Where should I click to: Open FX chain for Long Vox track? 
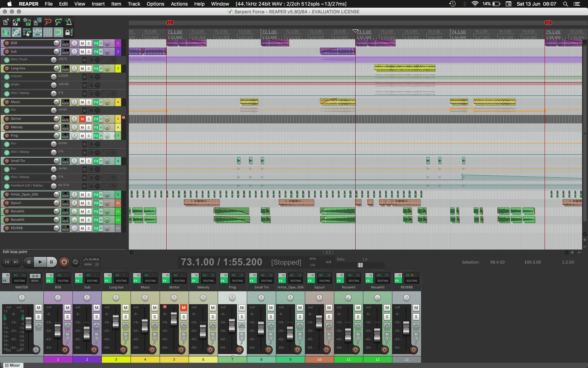tap(96, 68)
